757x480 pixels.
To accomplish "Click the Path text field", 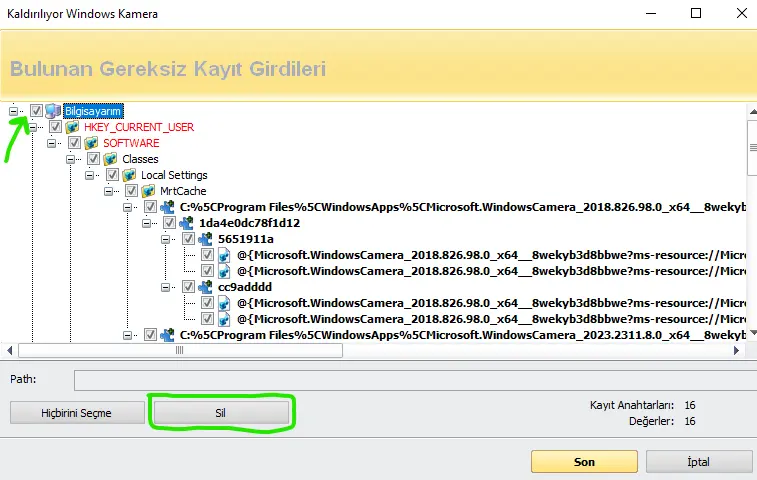I will coord(415,380).
